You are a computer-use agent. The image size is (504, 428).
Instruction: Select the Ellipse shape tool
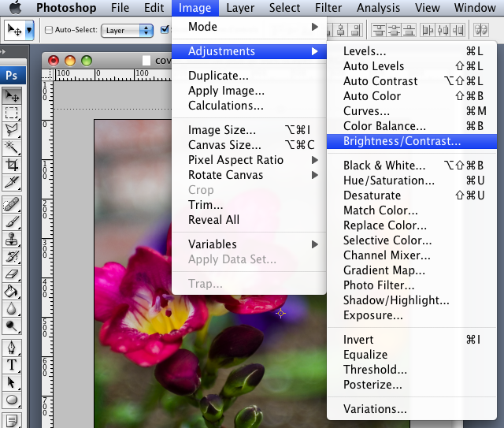click(12, 400)
